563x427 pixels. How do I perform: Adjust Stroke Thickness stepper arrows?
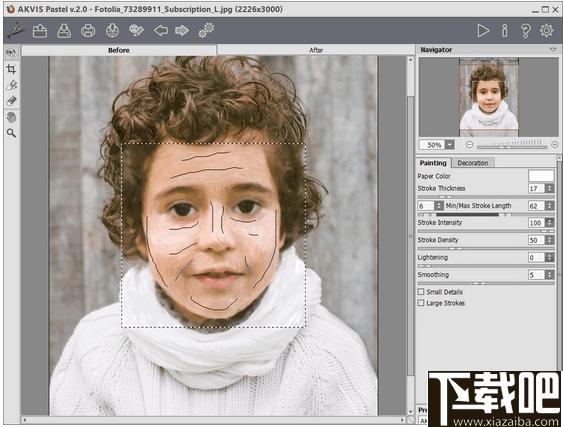click(549, 188)
